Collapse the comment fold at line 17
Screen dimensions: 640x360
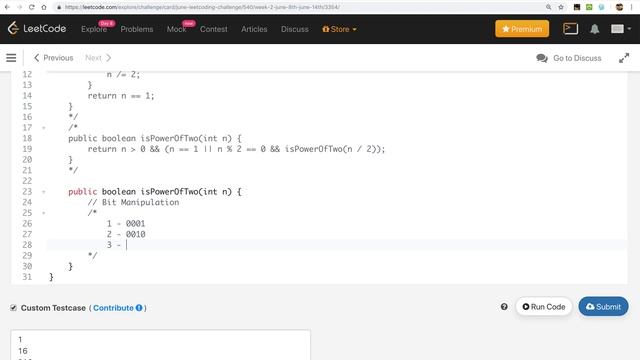[44, 128]
